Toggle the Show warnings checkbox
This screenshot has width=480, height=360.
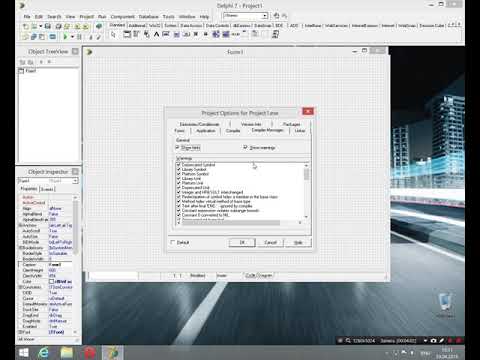point(246,147)
